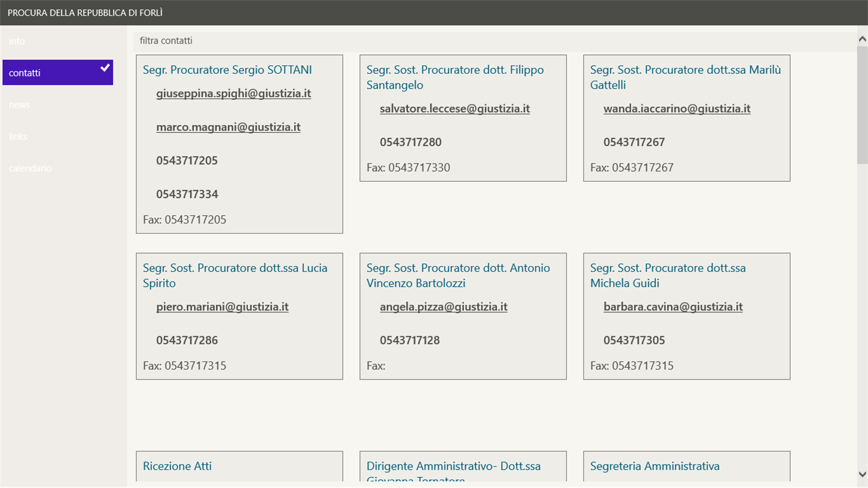This screenshot has width=868, height=488.
Task: Click the vertical scrollbar thumb
Action: pos(862,104)
